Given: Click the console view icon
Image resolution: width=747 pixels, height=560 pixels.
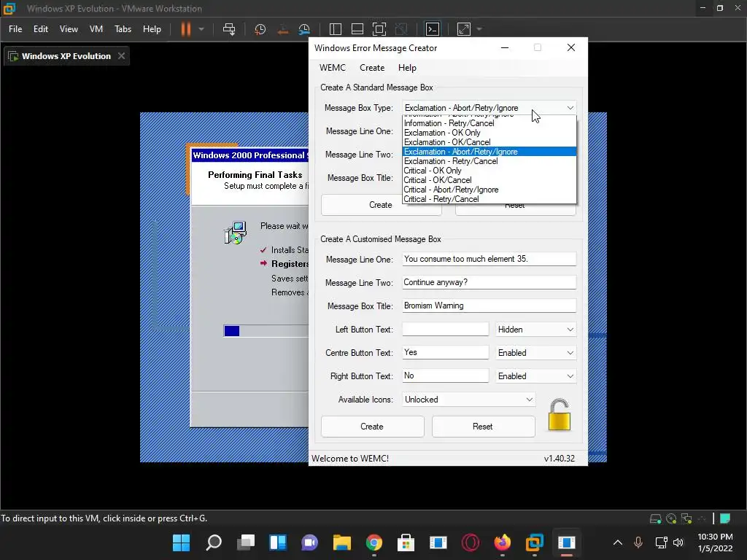Looking at the screenshot, I should point(432,29).
